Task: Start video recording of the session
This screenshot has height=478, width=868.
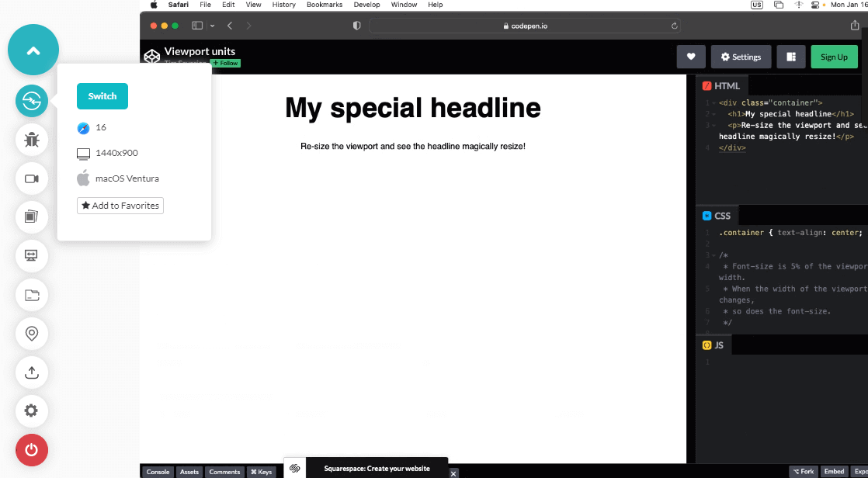Action: tap(32, 178)
